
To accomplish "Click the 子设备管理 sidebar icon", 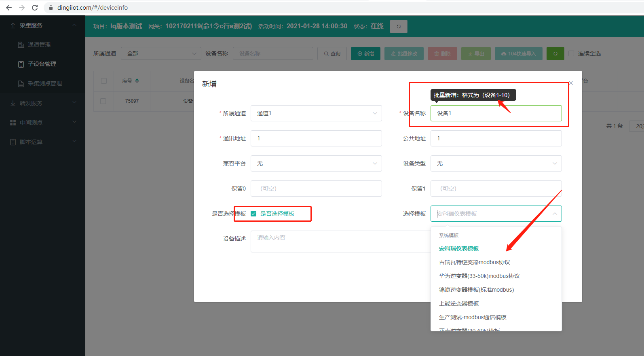I will [x=21, y=64].
